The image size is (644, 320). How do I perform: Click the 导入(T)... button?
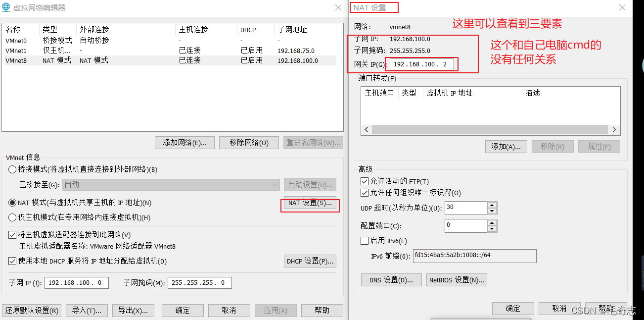[87, 311]
